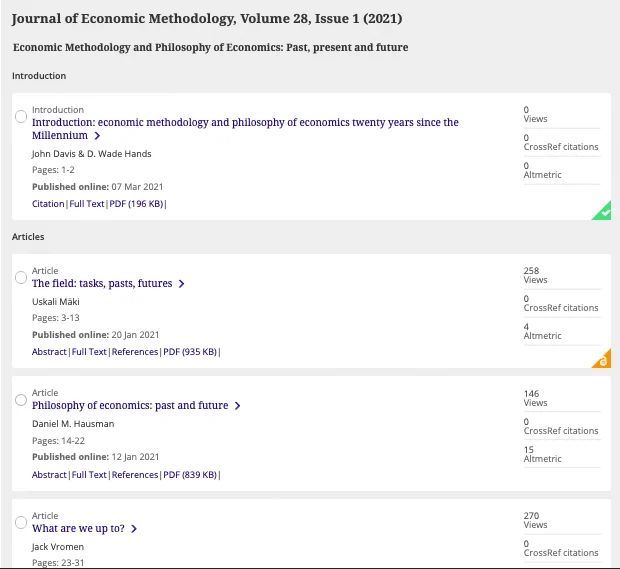
Task: Click the 270 Views metric
Action: coord(535,520)
